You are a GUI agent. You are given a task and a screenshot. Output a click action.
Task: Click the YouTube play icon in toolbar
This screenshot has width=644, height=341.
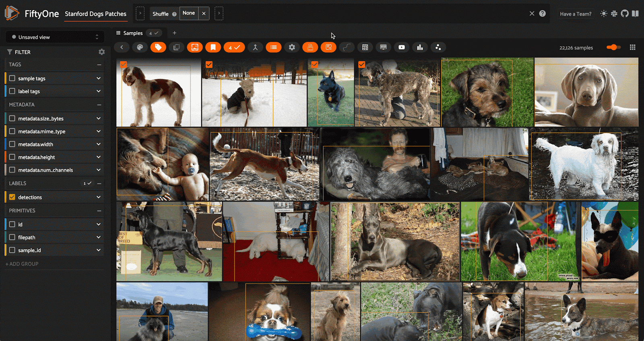(x=402, y=47)
